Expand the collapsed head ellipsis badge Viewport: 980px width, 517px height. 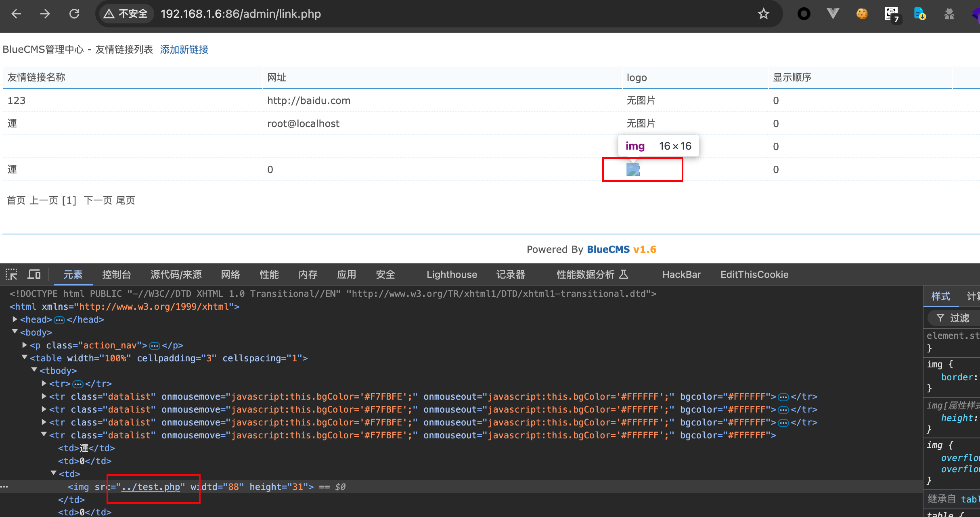click(59, 320)
